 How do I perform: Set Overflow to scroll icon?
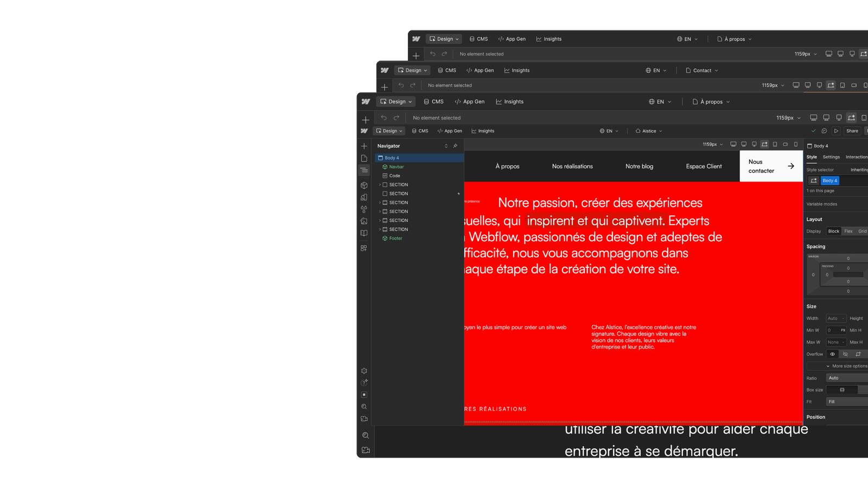pyautogui.click(x=858, y=354)
